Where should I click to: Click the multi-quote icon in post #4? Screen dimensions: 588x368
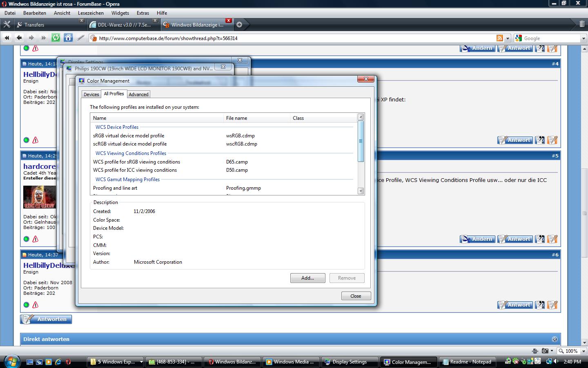(x=540, y=140)
